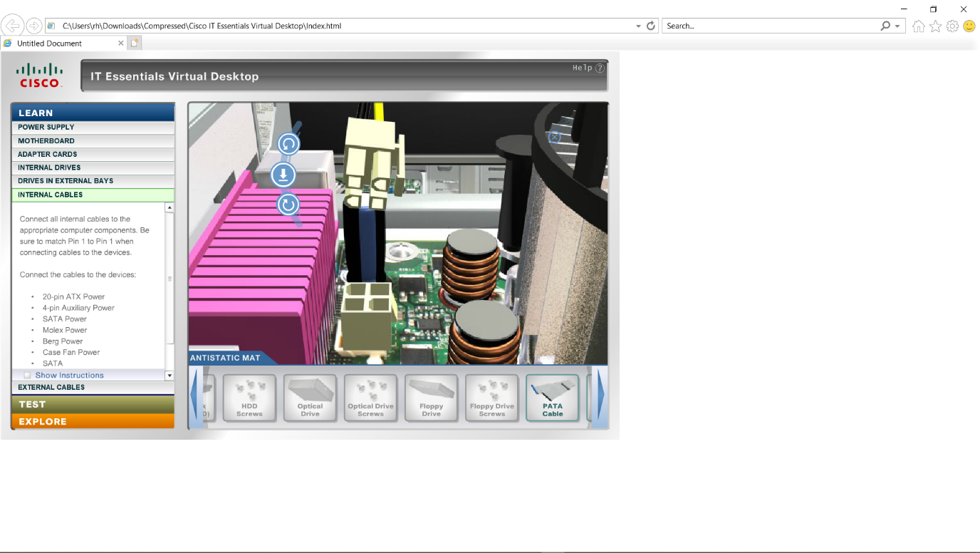Screen dimensions: 980x553
Task: Open the EXTERNAL CABLES lesson
Action: [x=93, y=388]
